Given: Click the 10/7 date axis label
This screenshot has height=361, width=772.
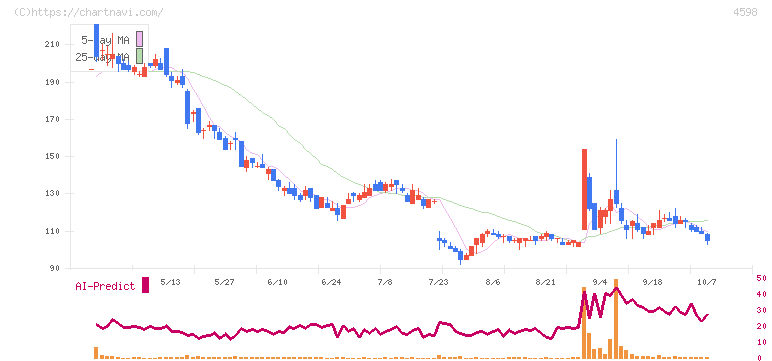Looking at the screenshot, I should pyautogui.click(x=708, y=282).
